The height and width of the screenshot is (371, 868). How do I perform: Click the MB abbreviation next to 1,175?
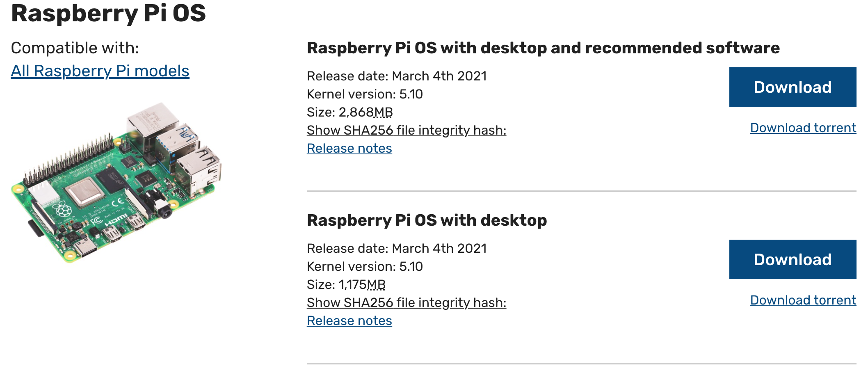(x=376, y=284)
